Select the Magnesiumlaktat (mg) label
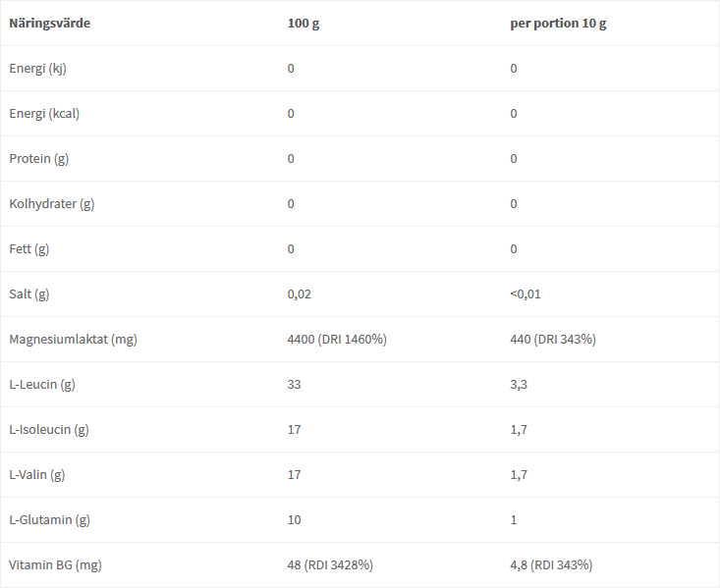The height and width of the screenshot is (588, 720). tap(73, 340)
